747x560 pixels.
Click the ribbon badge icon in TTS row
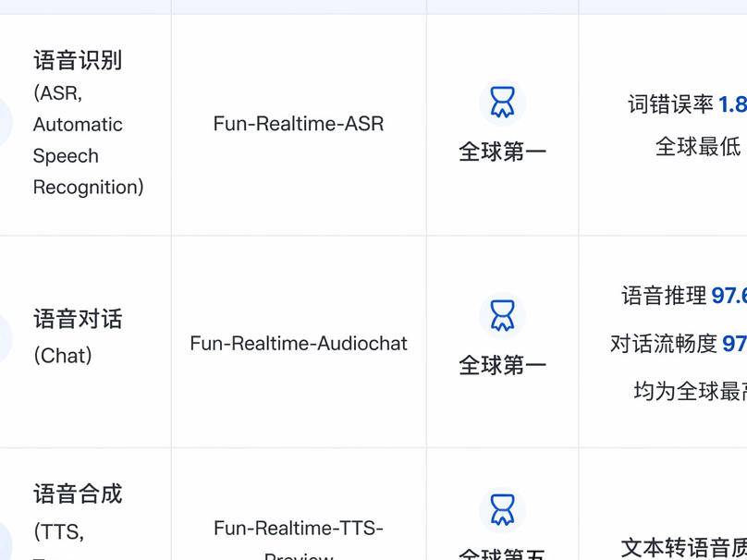[503, 510]
